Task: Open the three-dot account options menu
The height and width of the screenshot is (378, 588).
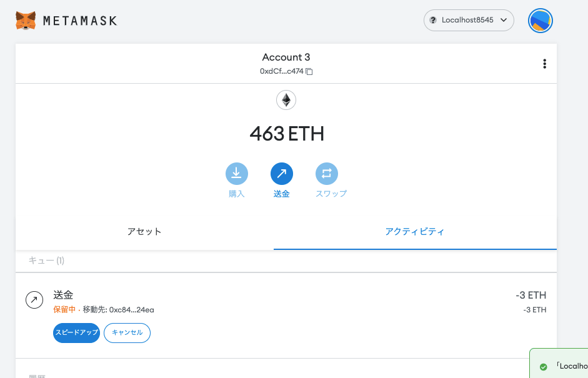Action: (544, 64)
